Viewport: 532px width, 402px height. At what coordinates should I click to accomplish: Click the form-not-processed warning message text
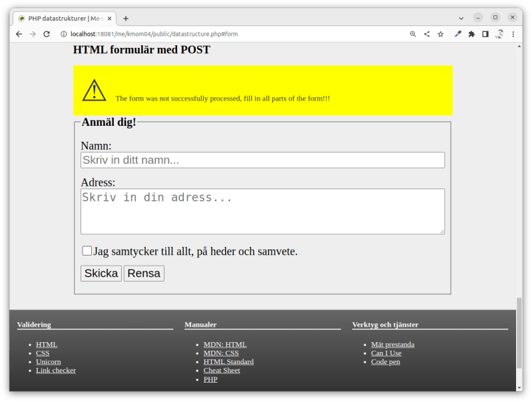(222, 99)
